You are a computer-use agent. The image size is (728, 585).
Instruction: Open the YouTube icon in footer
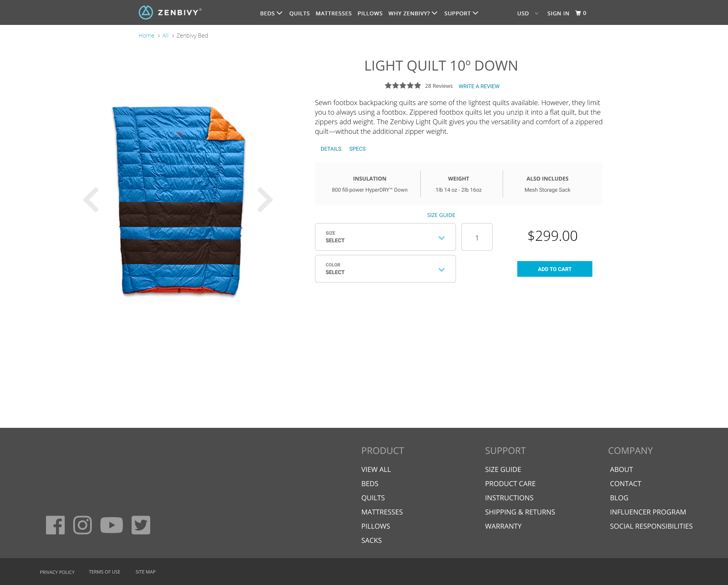pos(111,525)
